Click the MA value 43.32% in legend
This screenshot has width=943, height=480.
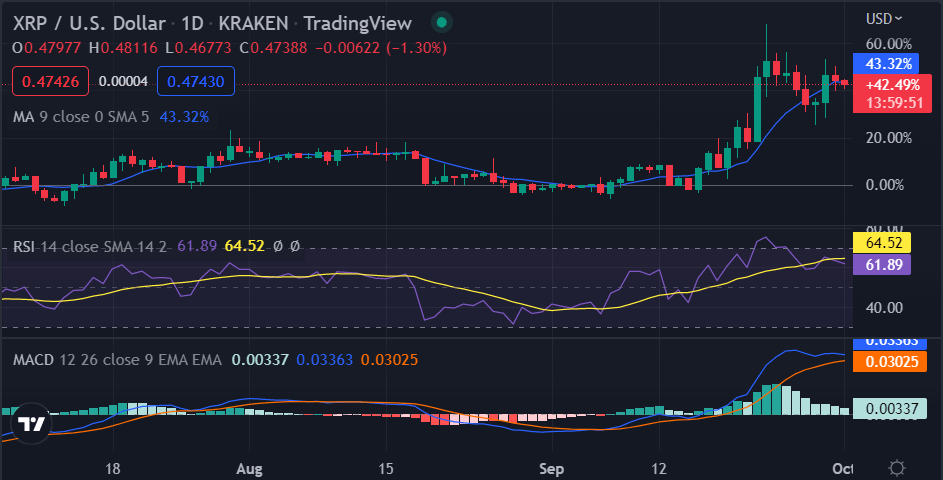click(185, 117)
